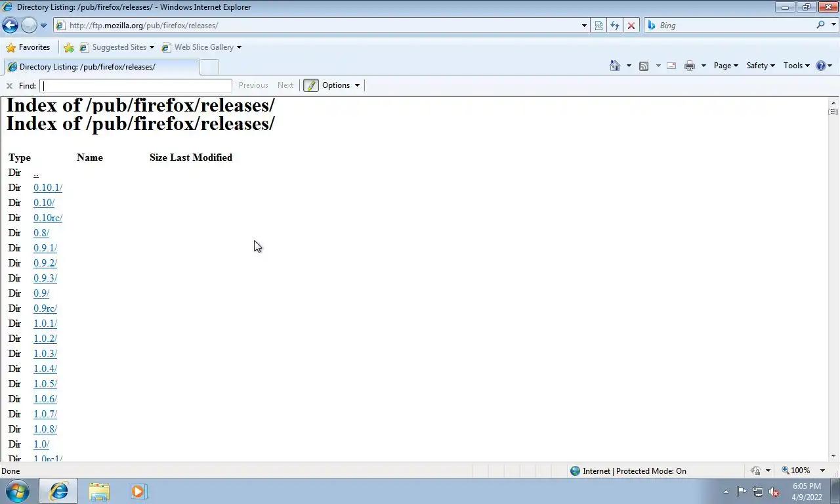Open the 0.10rc/ directory link
Screen dimensions: 840x504
tap(48, 218)
